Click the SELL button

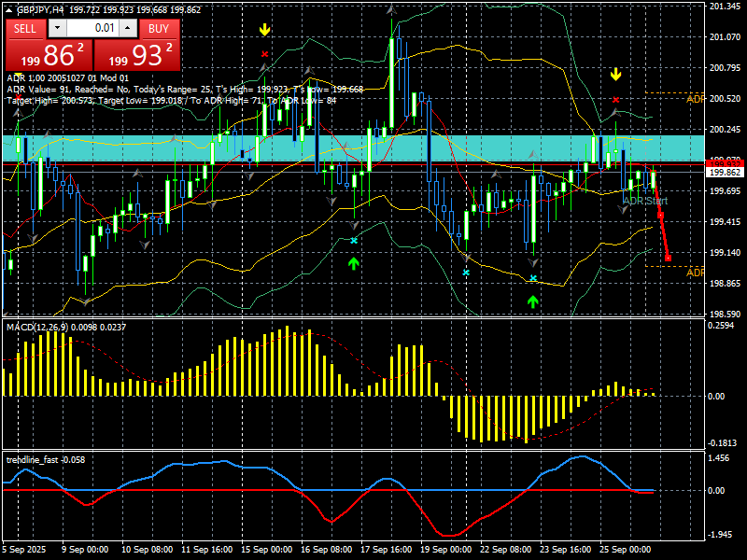tap(25, 29)
